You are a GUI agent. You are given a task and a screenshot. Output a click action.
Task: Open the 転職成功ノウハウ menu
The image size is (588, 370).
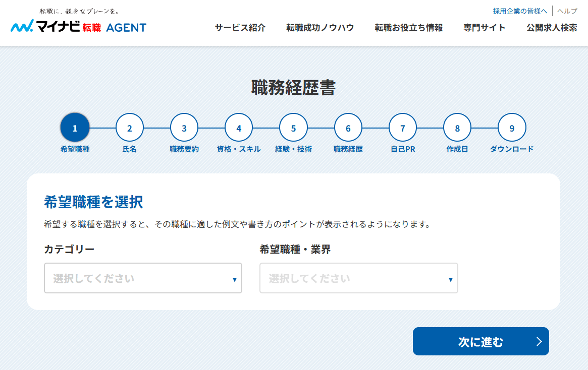tap(320, 28)
